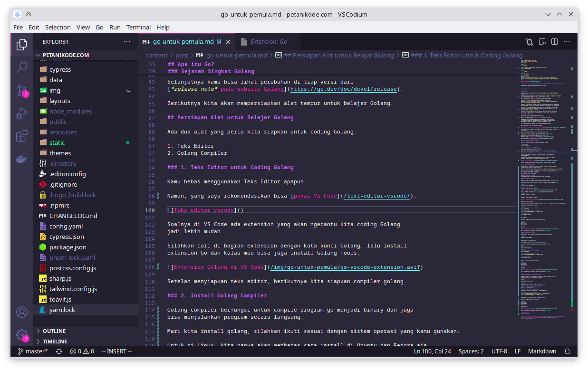Open sharp.js in the explorer

tap(86, 278)
